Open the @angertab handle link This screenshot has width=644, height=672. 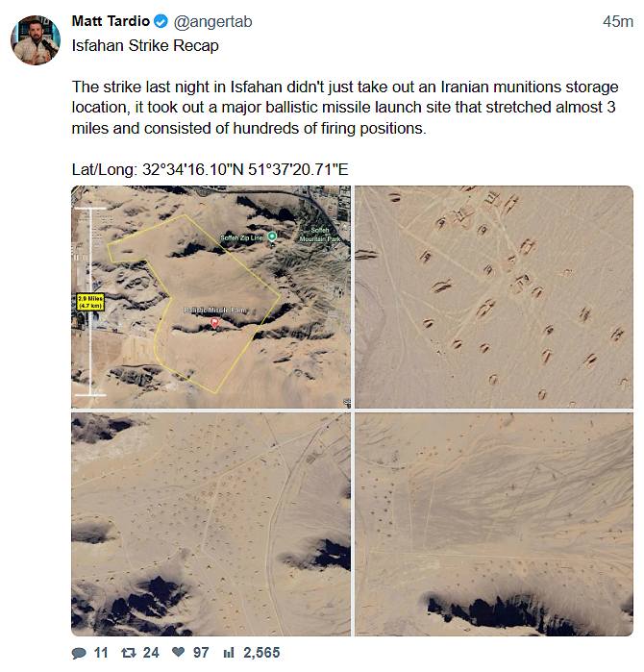[213, 21]
